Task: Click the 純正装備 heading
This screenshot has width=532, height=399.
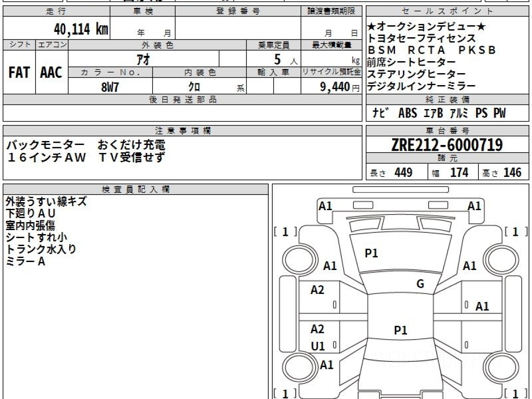Action: (448, 100)
